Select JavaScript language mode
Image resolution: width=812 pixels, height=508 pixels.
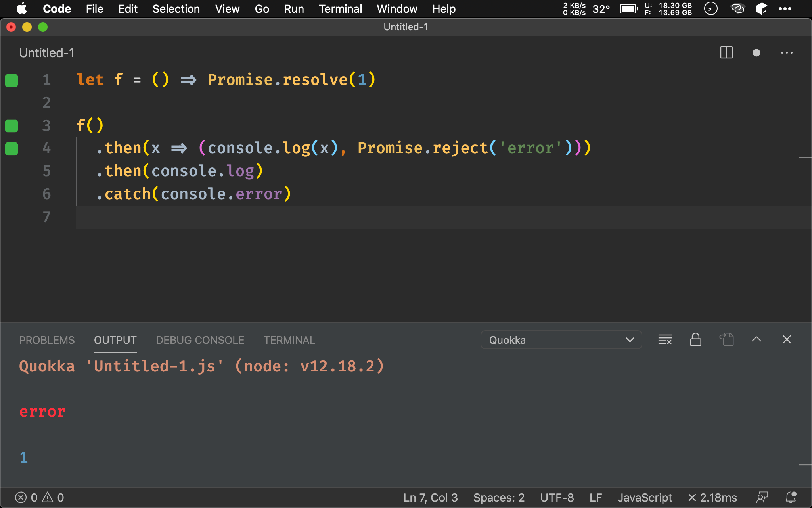pyautogui.click(x=645, y=498)
